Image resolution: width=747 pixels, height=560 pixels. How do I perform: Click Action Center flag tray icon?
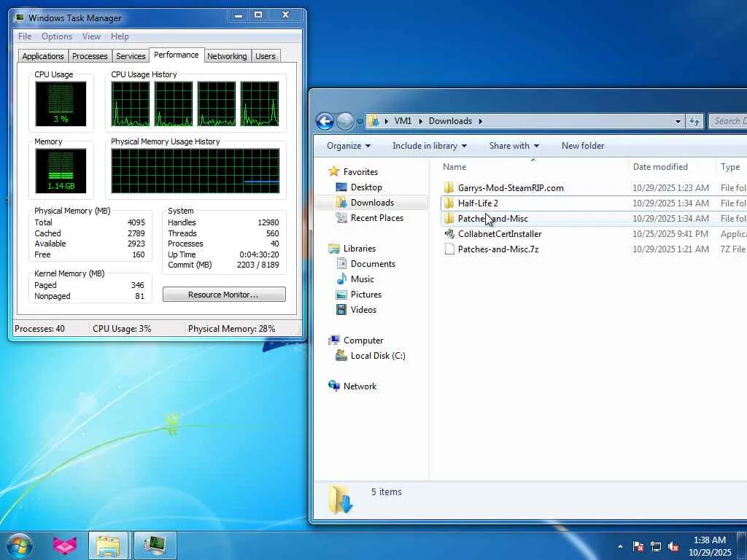tap(638, 546)
